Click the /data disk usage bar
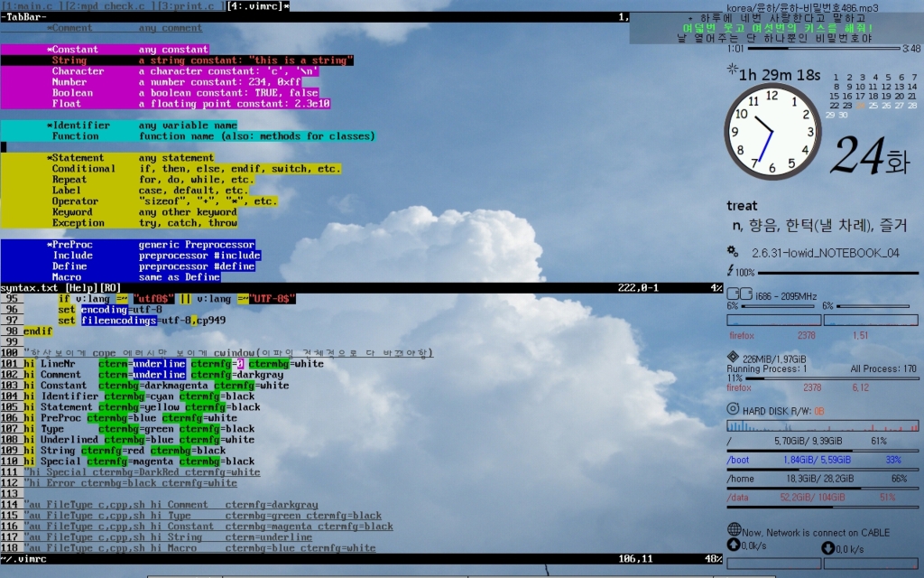 coord(823,507)
